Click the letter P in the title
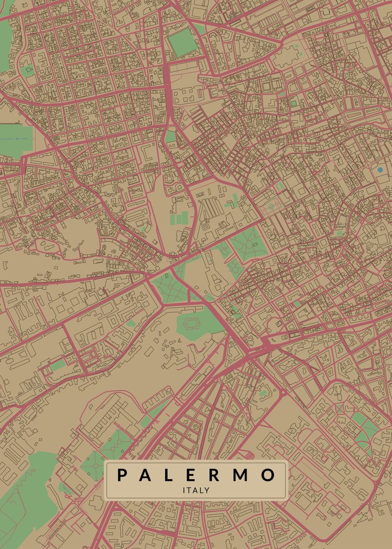 pos(122,475)
